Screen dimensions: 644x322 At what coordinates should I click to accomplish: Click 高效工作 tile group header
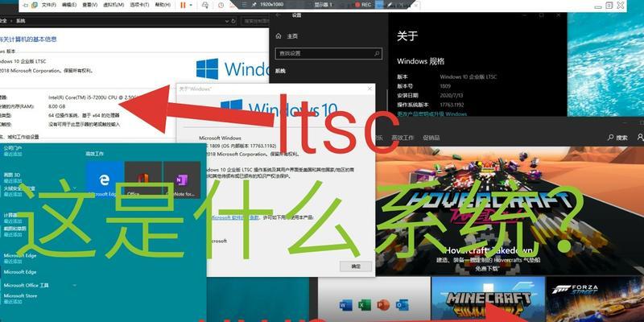[94, 154]
